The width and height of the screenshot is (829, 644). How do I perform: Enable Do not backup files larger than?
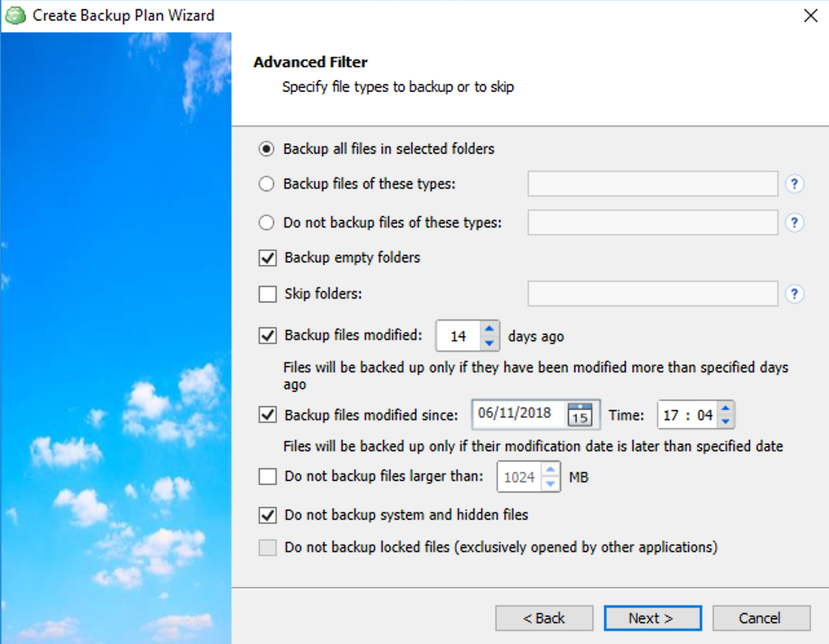click(x=268, y=477)
